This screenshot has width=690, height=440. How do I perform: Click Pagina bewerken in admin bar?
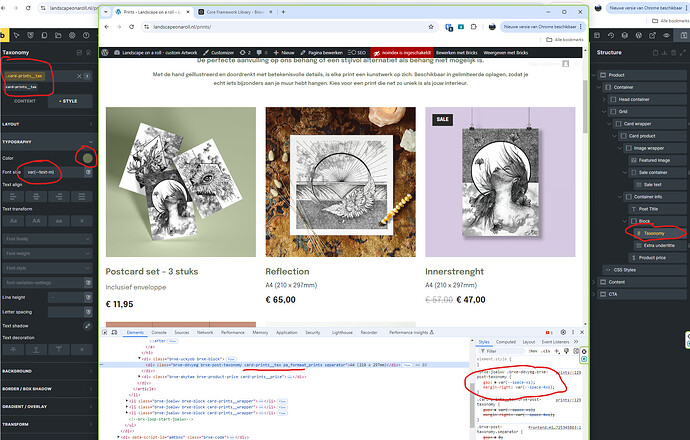tap(321, 52)
